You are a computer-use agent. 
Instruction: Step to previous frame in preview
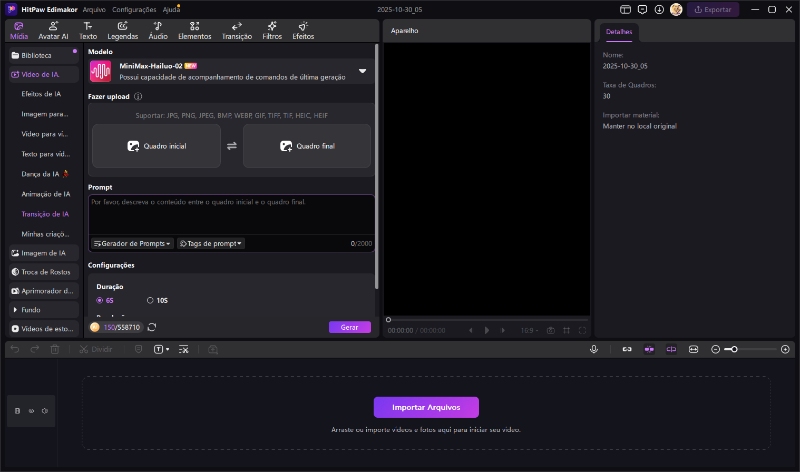[x=470, y=331]
